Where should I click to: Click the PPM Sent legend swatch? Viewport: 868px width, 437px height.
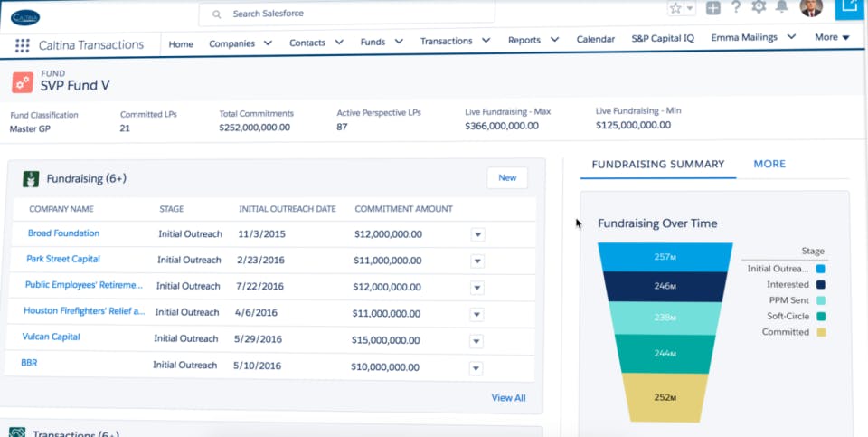coord(820,300)
